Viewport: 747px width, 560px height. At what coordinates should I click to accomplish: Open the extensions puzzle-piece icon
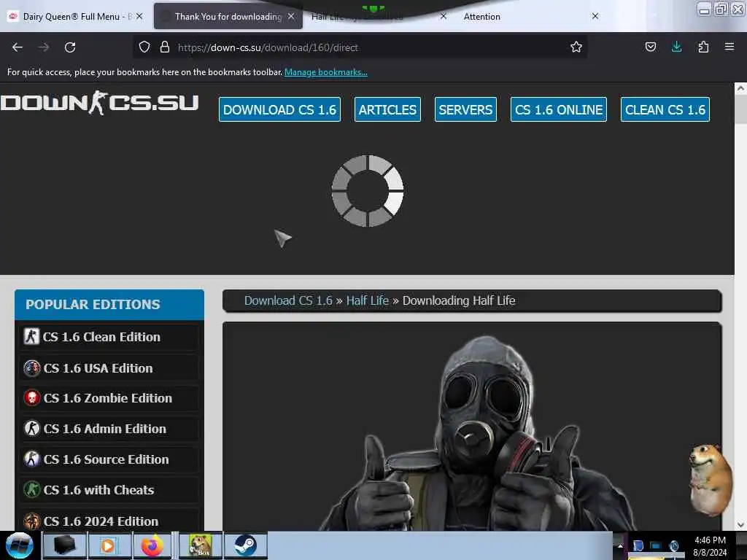(703, 47)
